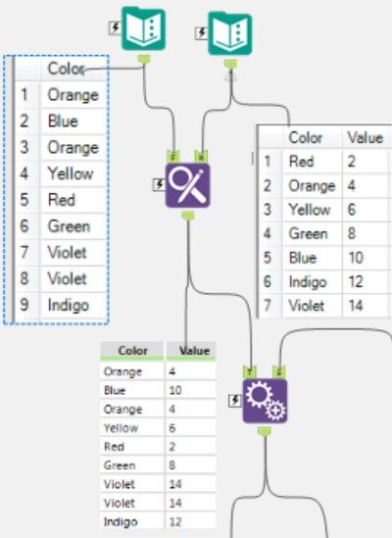
Task: Click row 4 Yellow in left table
Action: tap(61, 173)
